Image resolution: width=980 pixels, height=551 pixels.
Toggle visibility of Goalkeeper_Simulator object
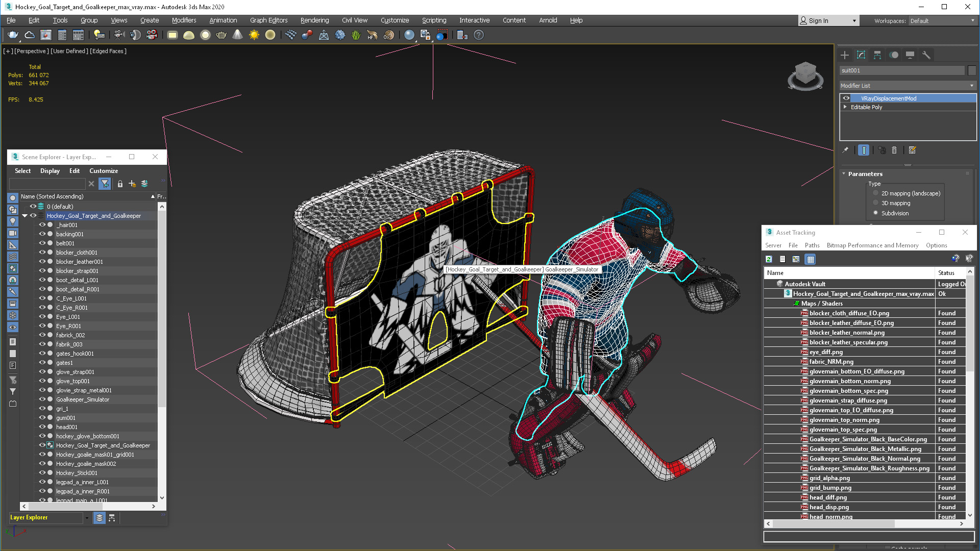point(42,399)
